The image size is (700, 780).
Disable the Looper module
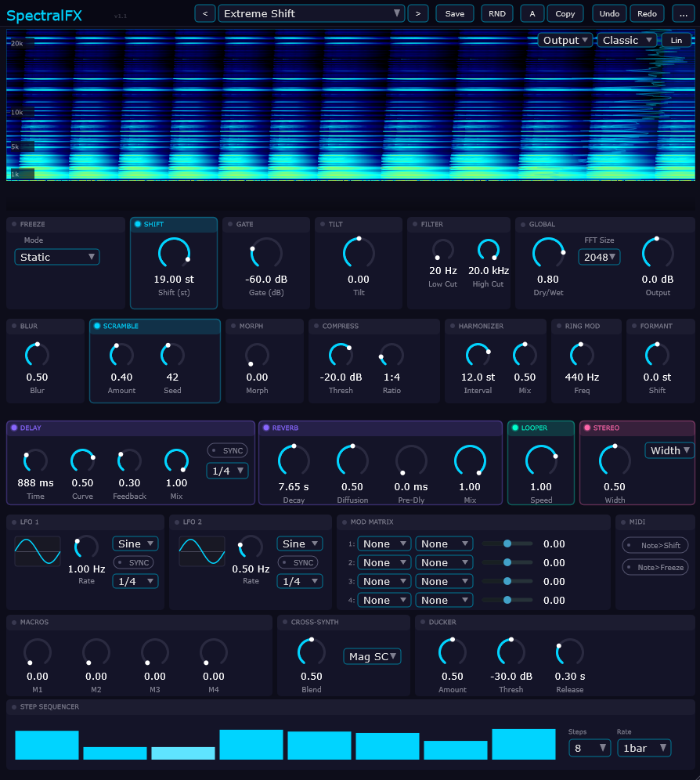click(x=515, y=428)
